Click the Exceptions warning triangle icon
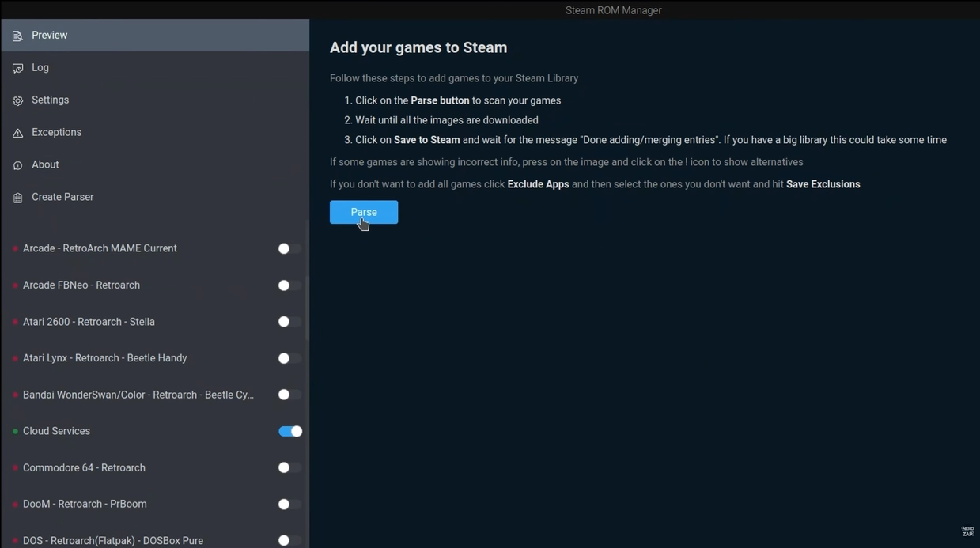Image resolution: width=980 pixels, height=548 pixels. pyautogui.click(x=17, y=134)
